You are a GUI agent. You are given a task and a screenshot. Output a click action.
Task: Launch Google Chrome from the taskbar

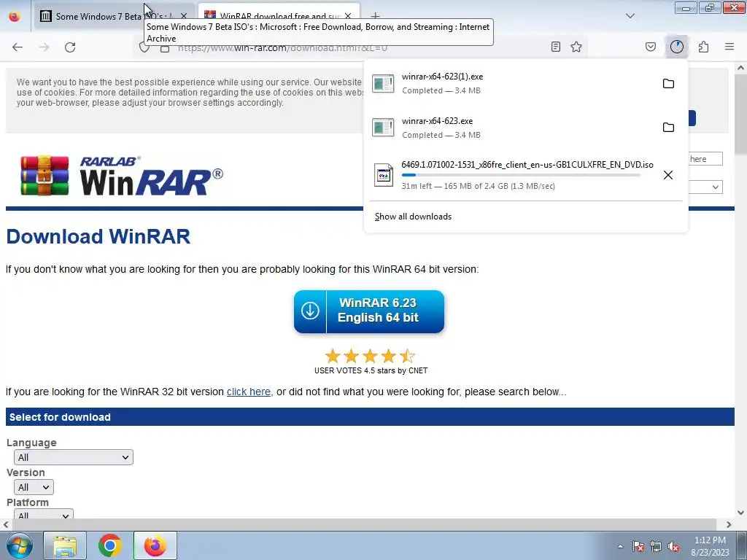[109, 545]
